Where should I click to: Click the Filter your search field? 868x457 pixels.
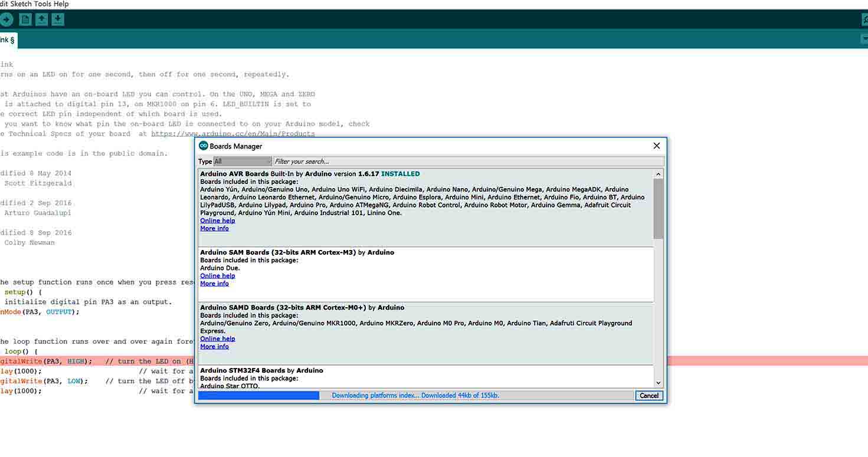469,161
